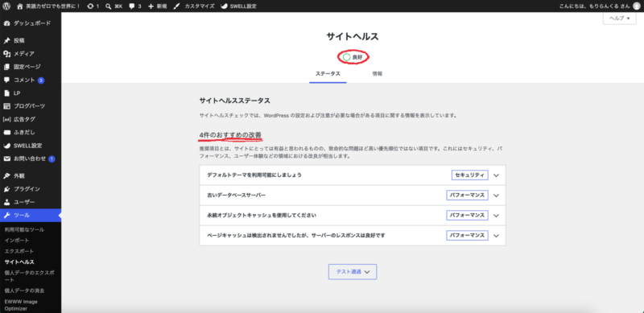644x313 pixels.
Task: Click 4件のおすすめの改善 heading
Action: click(x=230, y=134)
